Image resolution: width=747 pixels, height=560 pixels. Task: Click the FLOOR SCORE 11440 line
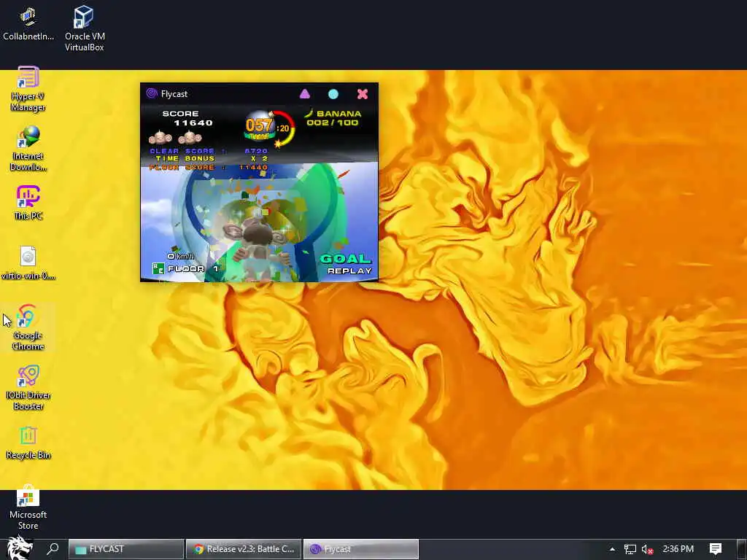[208, 167]
